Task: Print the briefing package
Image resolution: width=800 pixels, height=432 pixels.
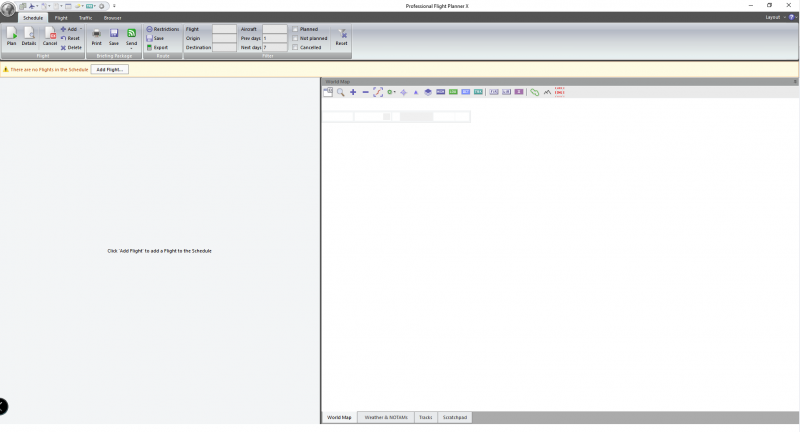Action: point(97,36)
